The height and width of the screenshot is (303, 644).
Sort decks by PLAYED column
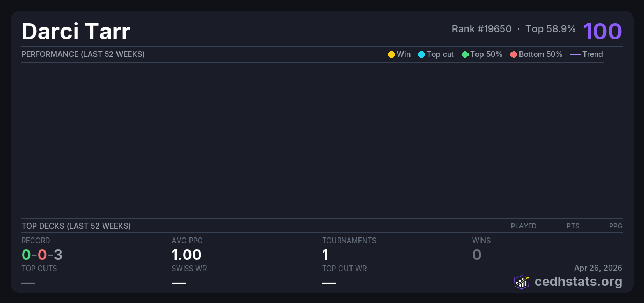pyautogui.click(x=523, y=226)
